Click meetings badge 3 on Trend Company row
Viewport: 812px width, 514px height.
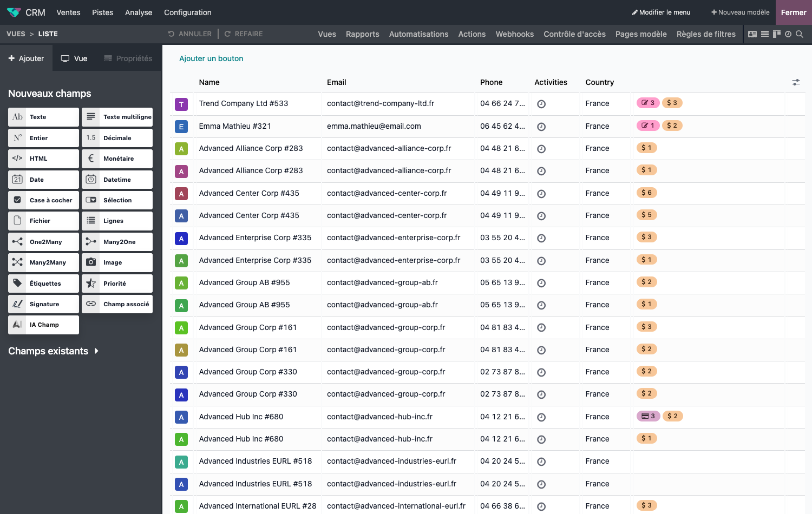coord(648,103)
